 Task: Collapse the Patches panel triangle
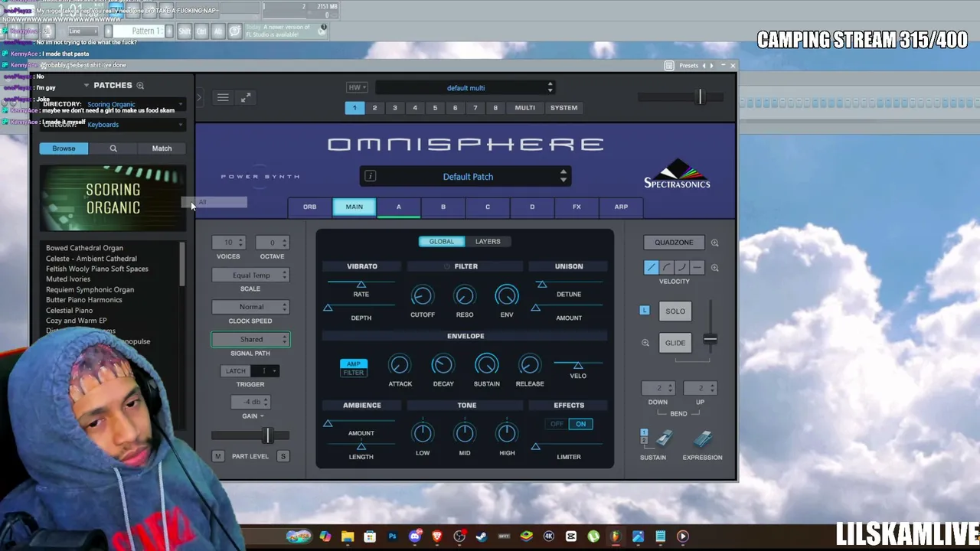(87, 85)
